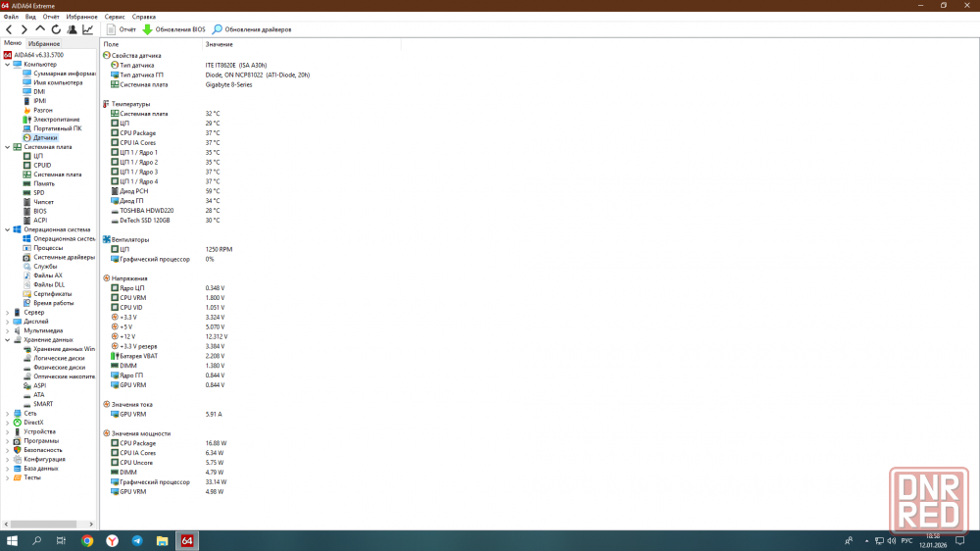Switch to the Избранное tab
The height and width of the screenshot is (551, 980).
point(44,43)
